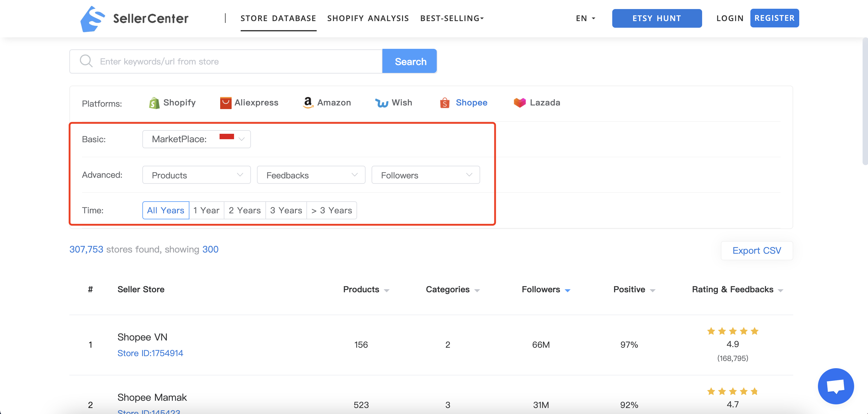Click the search magnifier icon
Viewport: 868px width, 414px height.
86,61
